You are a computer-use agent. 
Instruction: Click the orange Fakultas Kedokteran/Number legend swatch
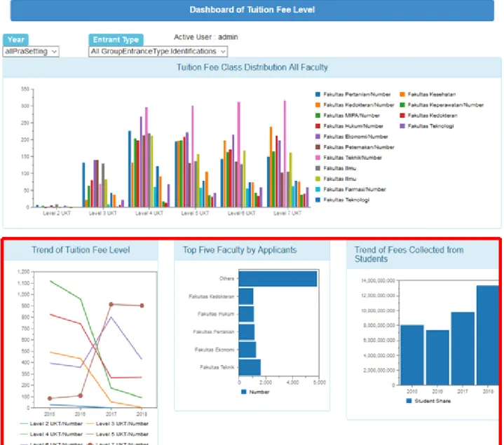(318, 105)
